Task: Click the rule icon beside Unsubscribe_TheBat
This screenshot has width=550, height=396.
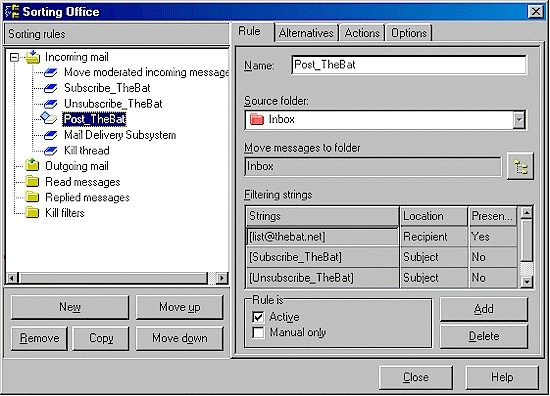Action: point(51,104)
